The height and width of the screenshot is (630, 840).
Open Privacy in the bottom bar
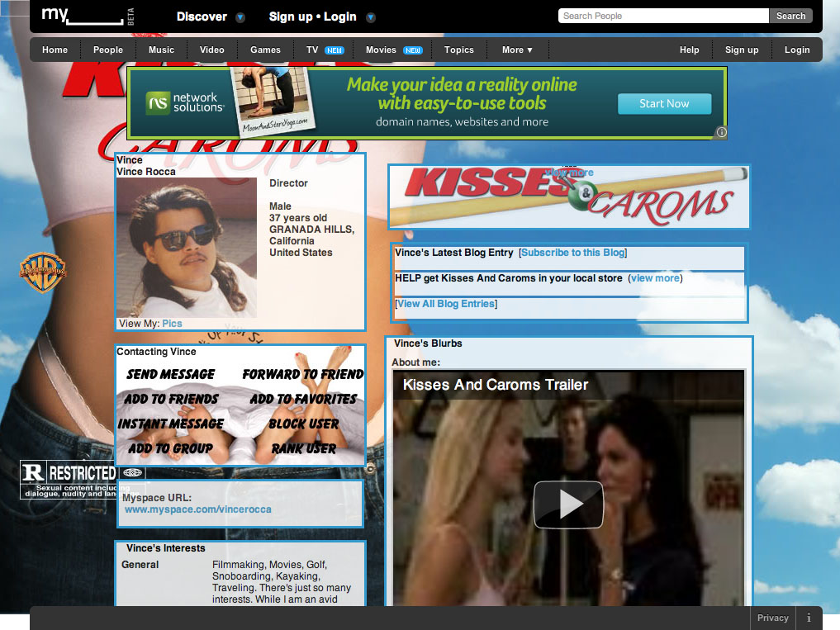[772, 618]
